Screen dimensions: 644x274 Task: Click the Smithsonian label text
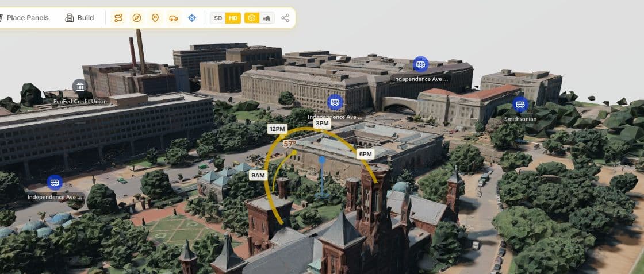pos(520,119)
